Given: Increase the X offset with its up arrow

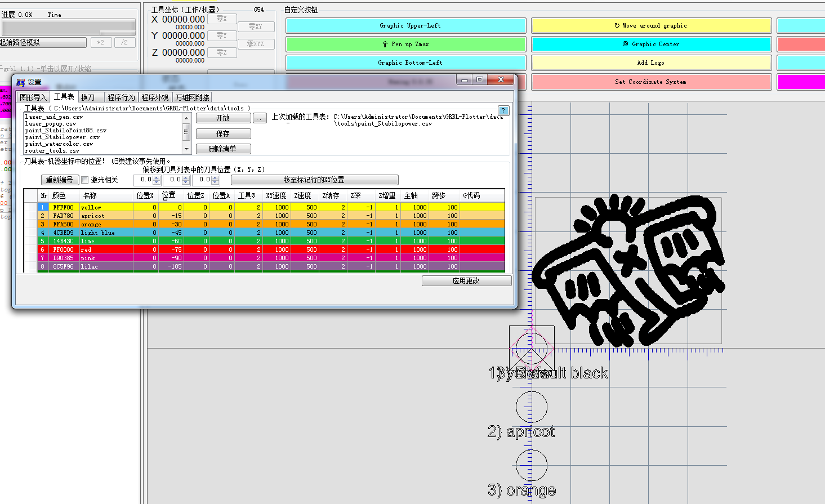Looking at the screenshot, I should (155, 177).
